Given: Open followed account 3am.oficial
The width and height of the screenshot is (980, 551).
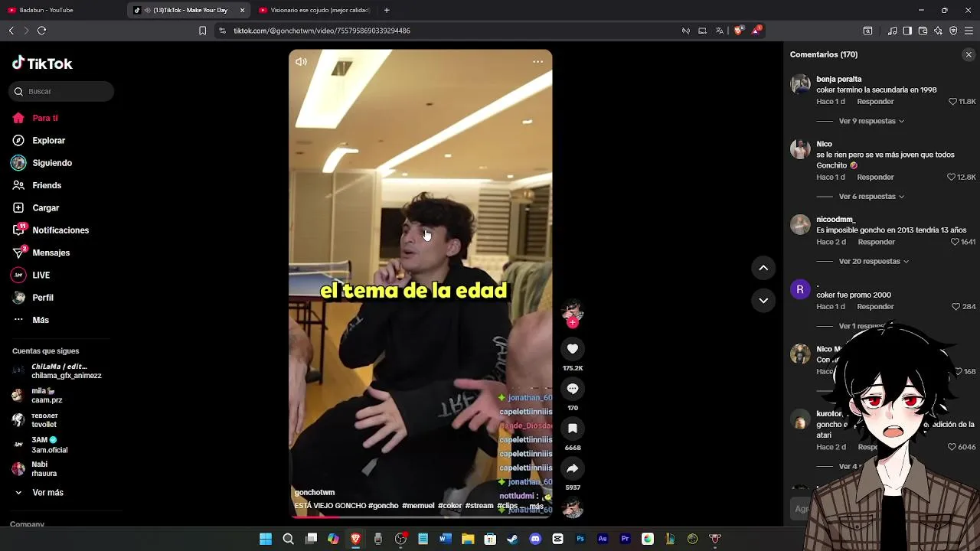Looking at the screenshot, I should [x=49, y=445].
